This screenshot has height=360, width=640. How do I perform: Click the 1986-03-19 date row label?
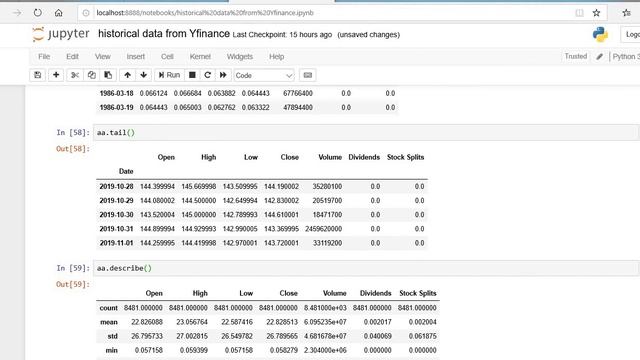[116, 108]
